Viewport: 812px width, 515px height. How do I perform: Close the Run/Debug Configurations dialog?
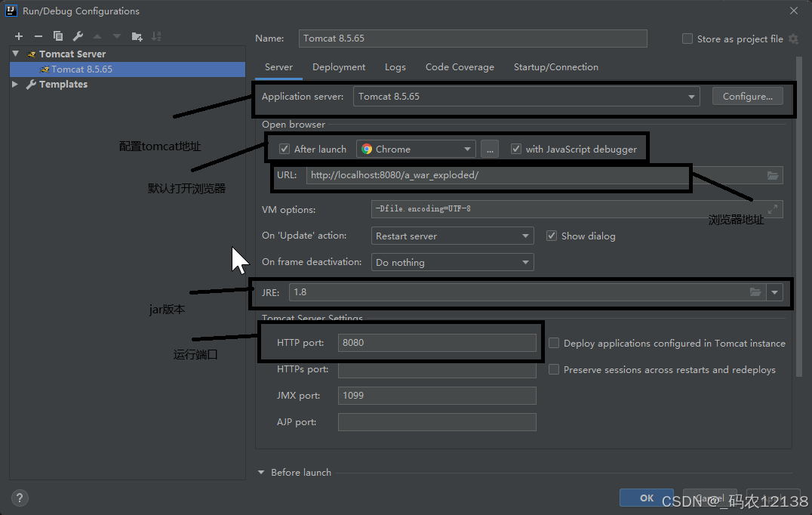793,11
